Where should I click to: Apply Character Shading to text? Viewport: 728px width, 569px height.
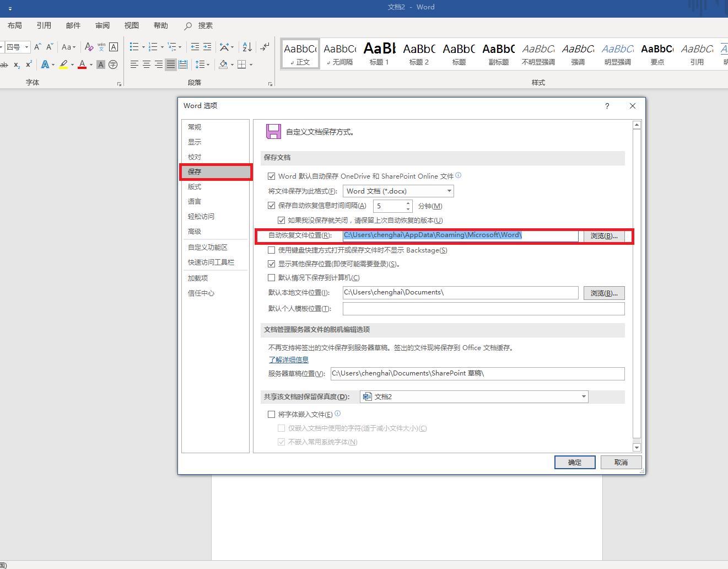coord(101,65)
